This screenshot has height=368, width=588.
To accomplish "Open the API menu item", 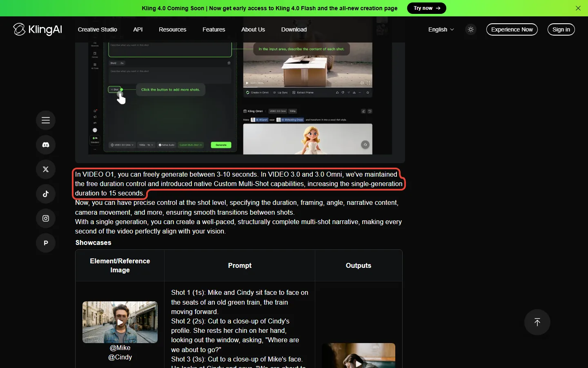I will coord(138,29).
